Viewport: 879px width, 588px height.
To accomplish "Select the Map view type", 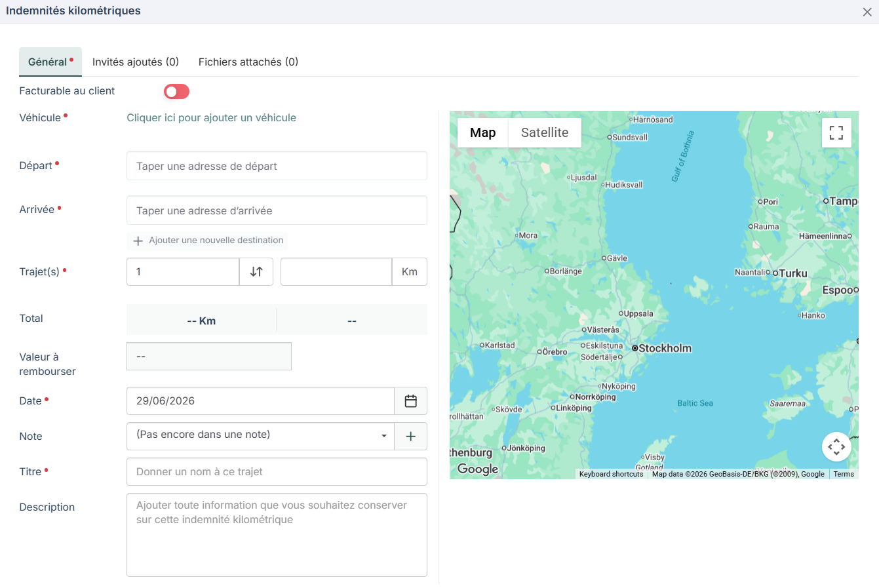I will point(482,132).
